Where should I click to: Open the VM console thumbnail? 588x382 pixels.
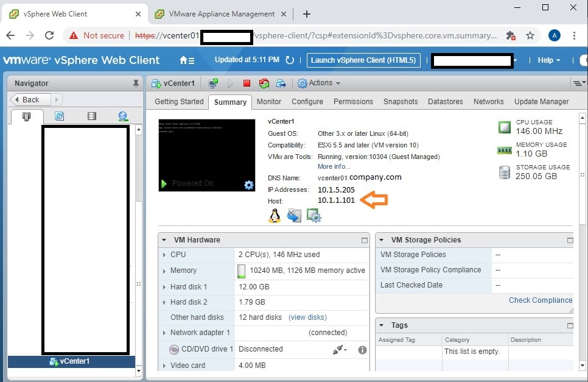pos(206,155)
